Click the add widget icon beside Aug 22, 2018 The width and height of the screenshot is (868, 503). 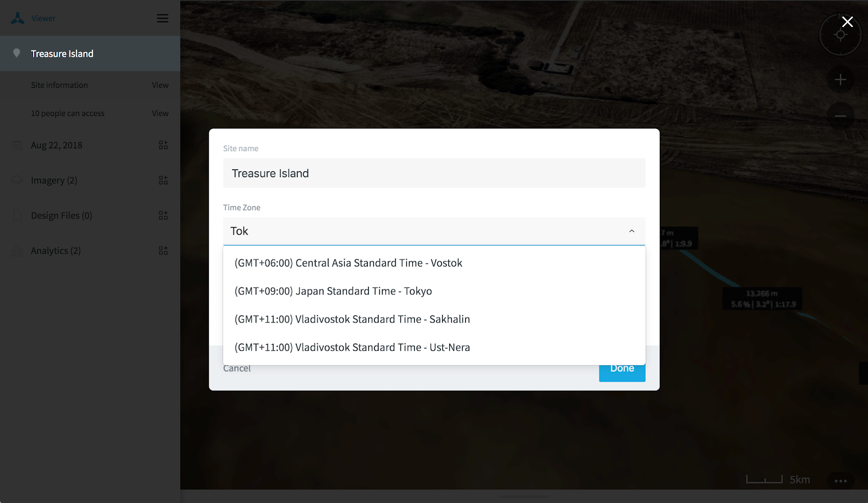[x=163, y=145]
